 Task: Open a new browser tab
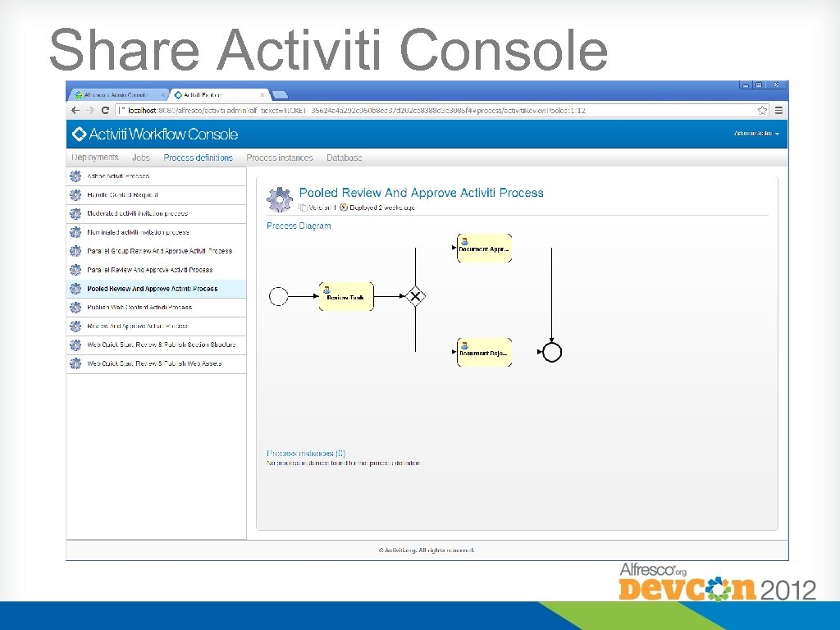pyautogui.click(x=280, y=95)
